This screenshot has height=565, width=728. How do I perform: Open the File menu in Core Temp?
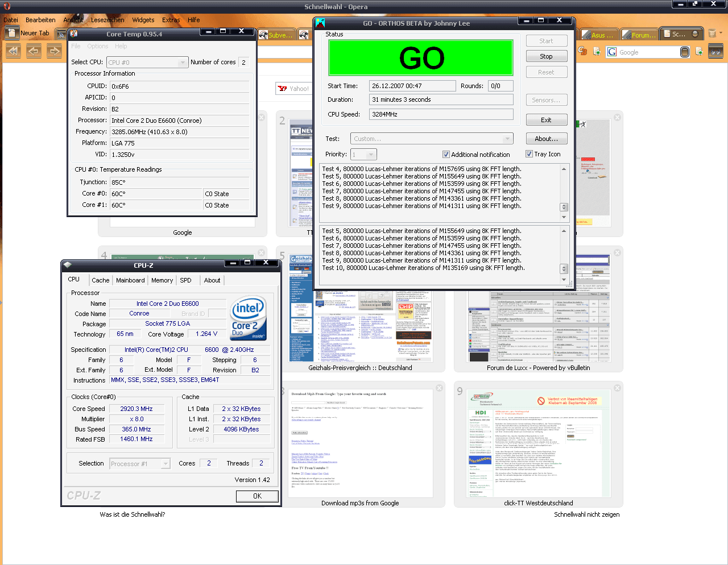tap(76, 46)
